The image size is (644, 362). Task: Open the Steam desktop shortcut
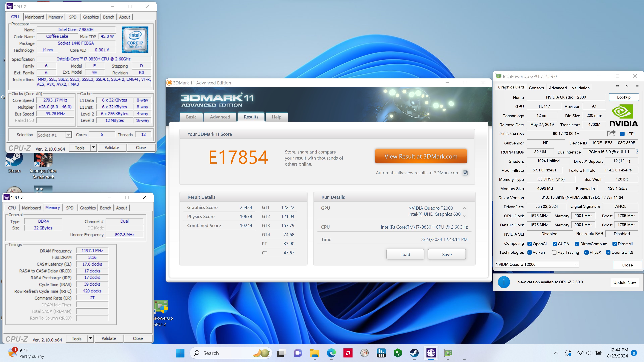tap(14, 162)
